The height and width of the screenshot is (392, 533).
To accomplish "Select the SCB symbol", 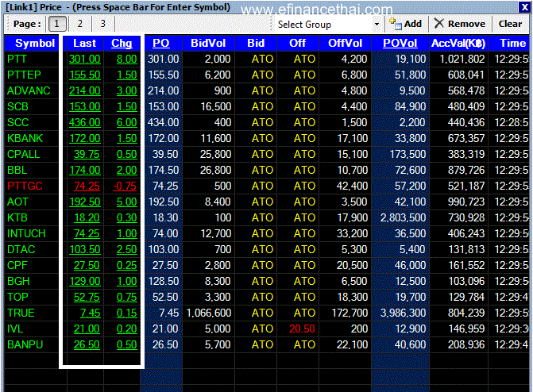I will [x=17, y=107].
